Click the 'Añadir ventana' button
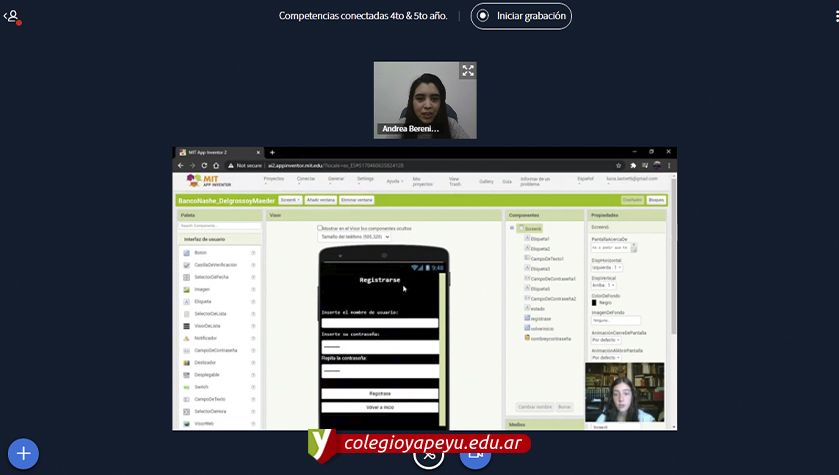This screenshot has height=475, width=839. point(320,200)
